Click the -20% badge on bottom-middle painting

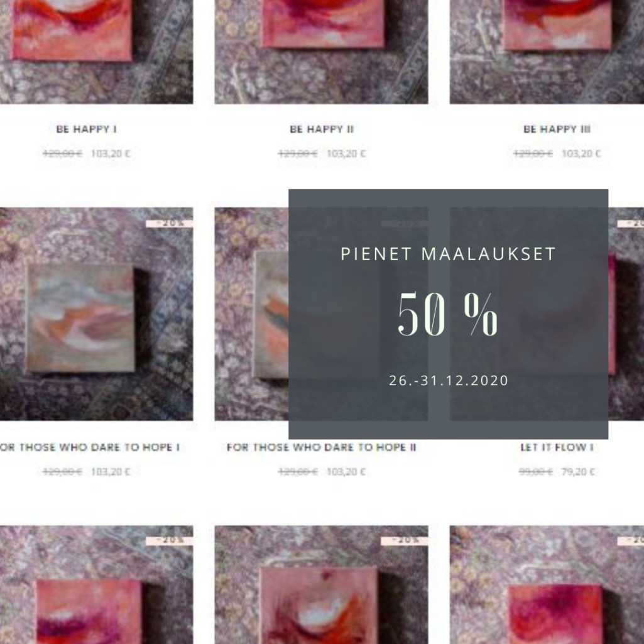[405, 540]
